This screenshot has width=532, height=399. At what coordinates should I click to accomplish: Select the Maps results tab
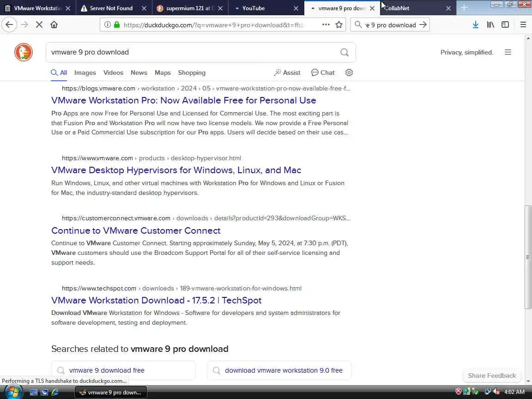(x=163, y=73)
